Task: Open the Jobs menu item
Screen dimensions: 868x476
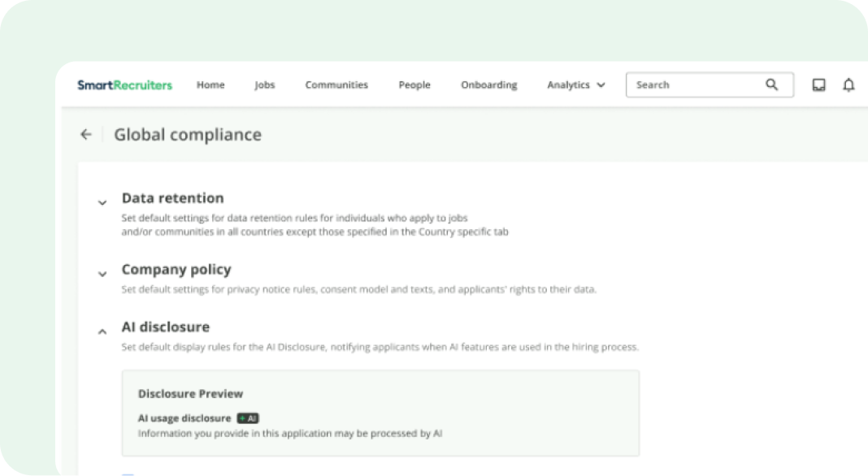Action: pos(265,84)
